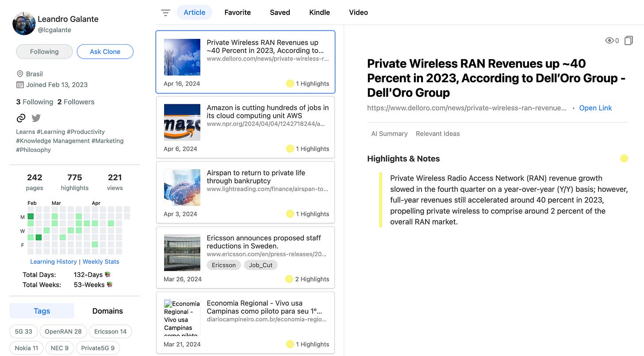Click the link chain icon in profile
This screenshot has height=356, width=644.
pos(21,118)
